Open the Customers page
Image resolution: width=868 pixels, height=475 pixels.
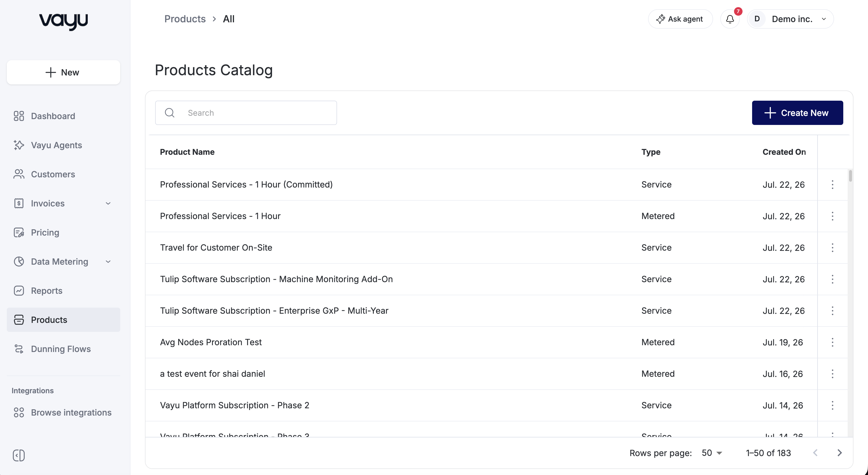click(63, 174)
